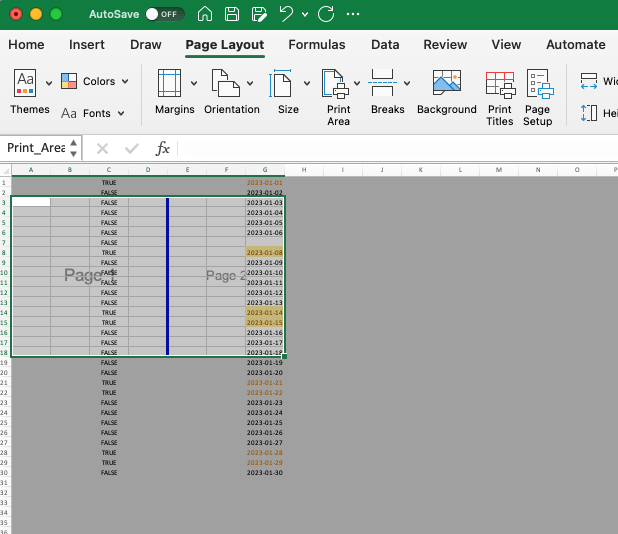
Task: Click cell containing 2023-01-21
Action: (265, 383)
